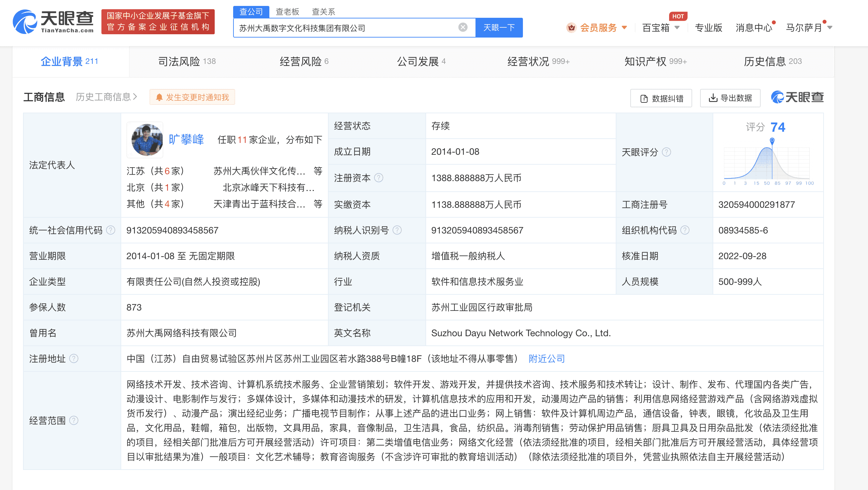Click the score value 74
Image resolution: width=868 pixels, height=490 pixels.
coord(778,127)
